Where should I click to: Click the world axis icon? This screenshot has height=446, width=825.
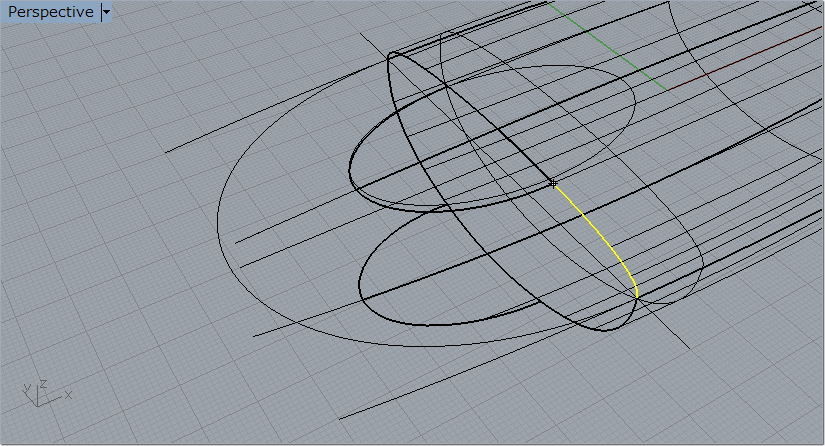click(47, 393)
